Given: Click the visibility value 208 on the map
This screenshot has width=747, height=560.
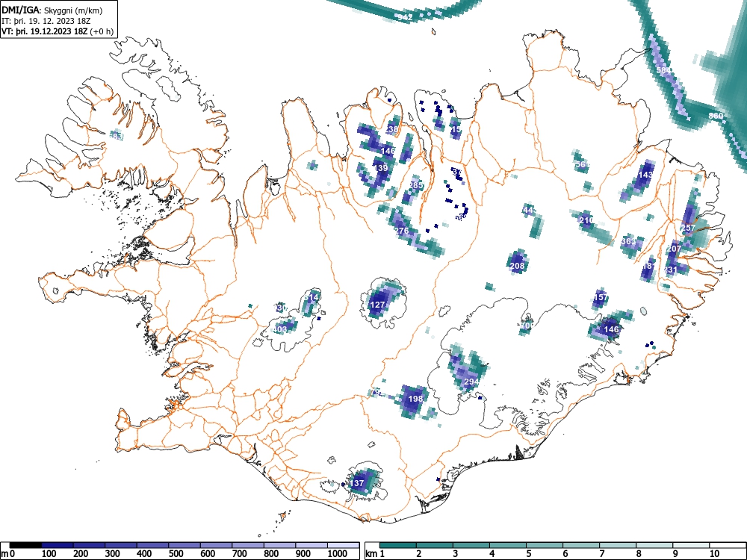Looking at the screenshot, I should (517, 266).
